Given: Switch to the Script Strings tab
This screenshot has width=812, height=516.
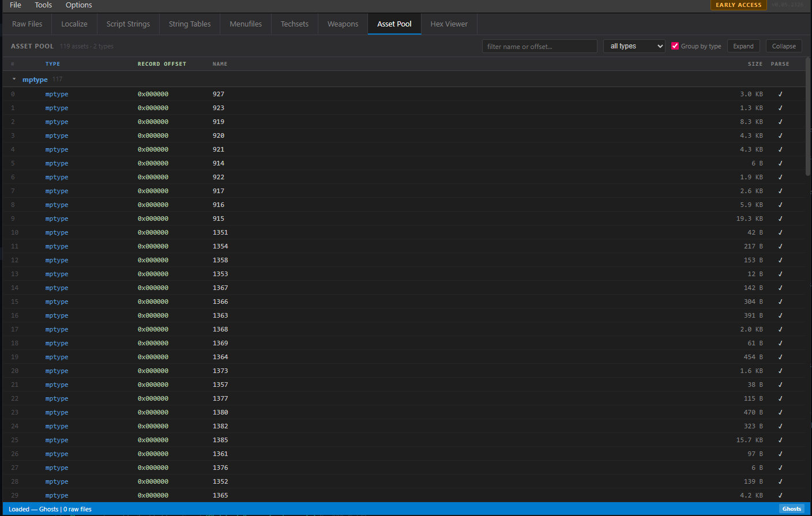Looking at the screenshot, I should [128, 24].
